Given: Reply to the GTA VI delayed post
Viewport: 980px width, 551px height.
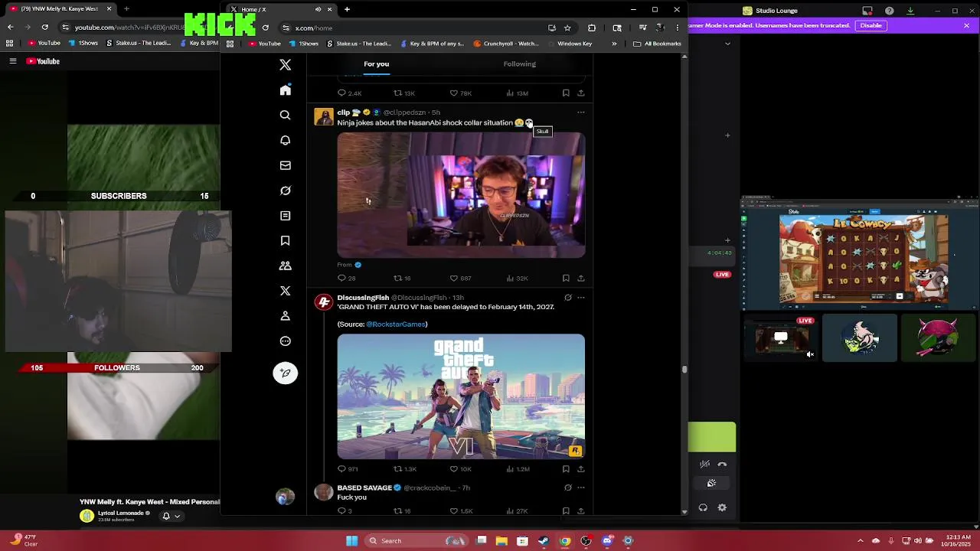Looking at the screenshot, I should coord(341,469).
